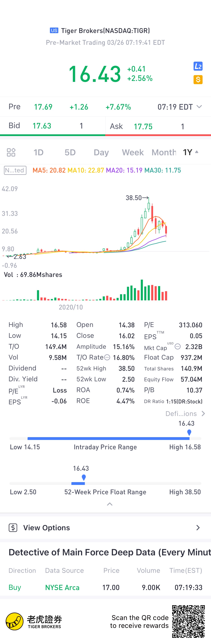Open the L2 level-2 quotes badge

[x=198, y=66]
